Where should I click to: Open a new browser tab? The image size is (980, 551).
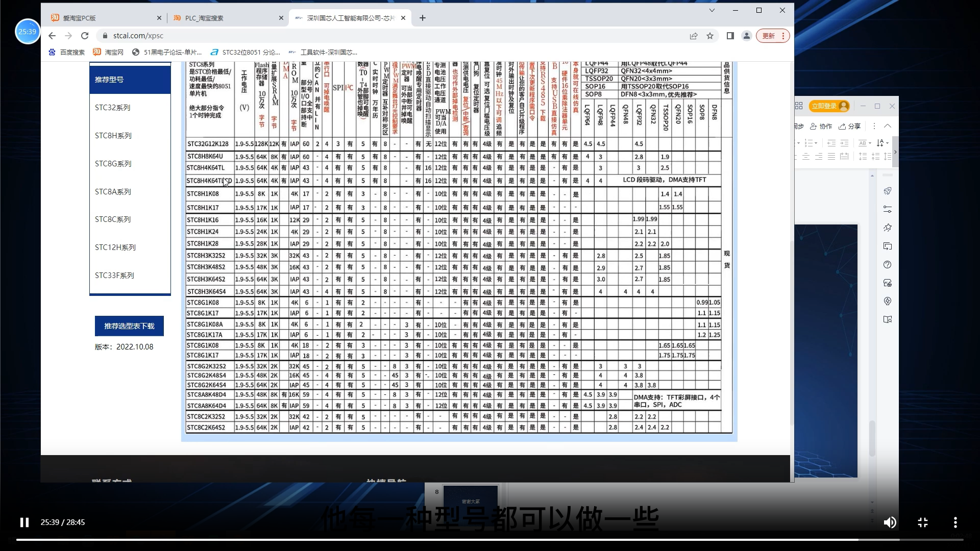pos(423,18)
